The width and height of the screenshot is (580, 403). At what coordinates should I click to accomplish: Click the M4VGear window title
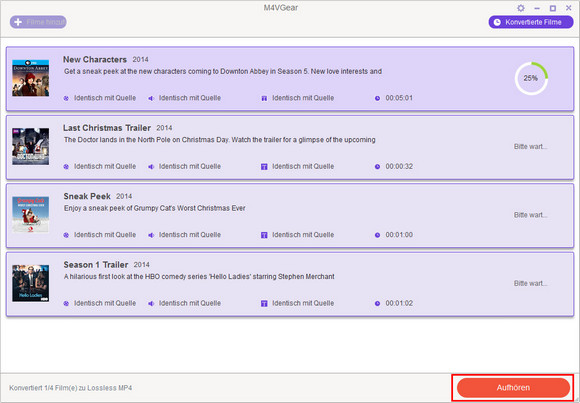pyautogui.click(x=280, y=8)
